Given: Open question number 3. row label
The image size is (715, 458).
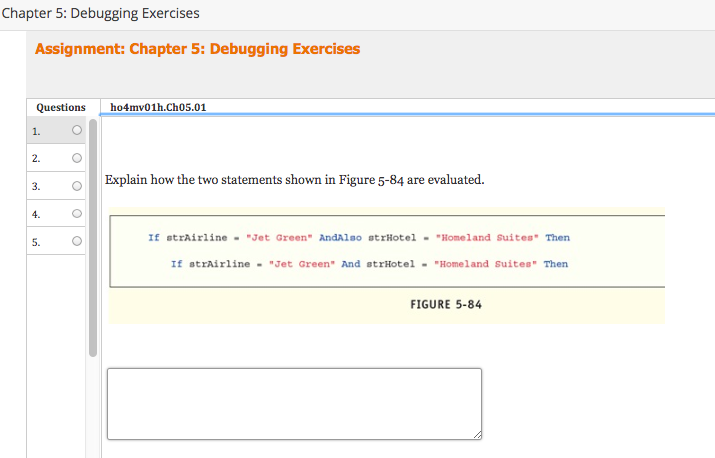Looking at the screenshot, I should pos(36,187).
